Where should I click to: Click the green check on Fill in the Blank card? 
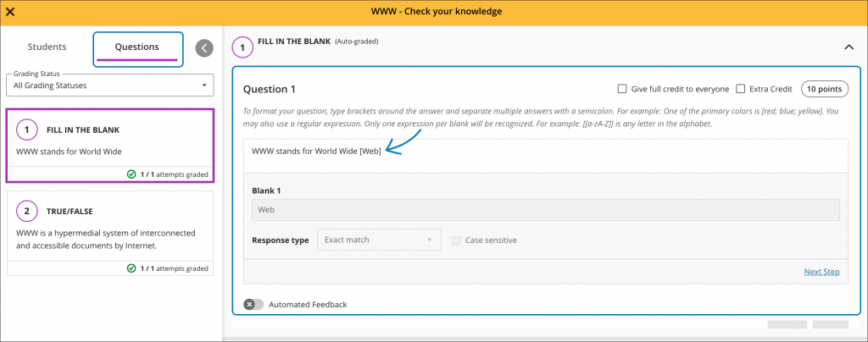131,174
